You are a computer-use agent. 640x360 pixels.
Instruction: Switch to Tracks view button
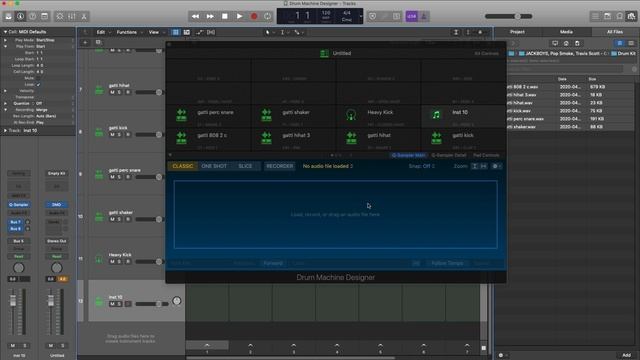(x=187, y=32)
